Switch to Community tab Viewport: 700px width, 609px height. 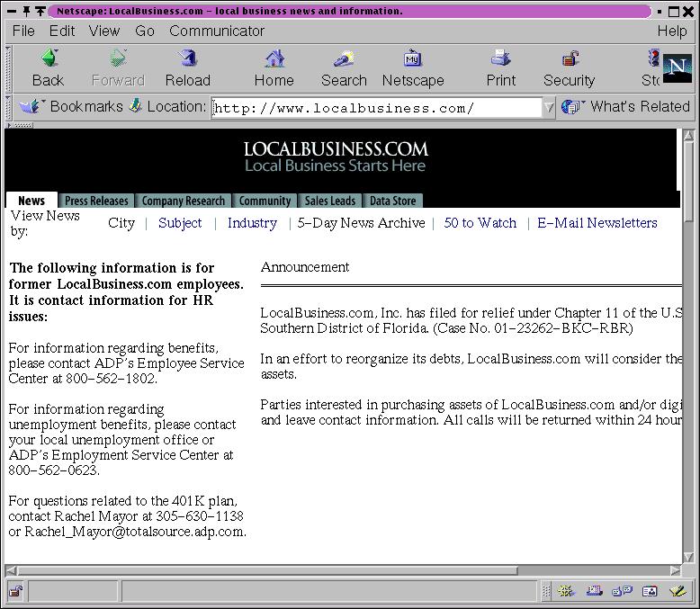click(x=265, y=201)
